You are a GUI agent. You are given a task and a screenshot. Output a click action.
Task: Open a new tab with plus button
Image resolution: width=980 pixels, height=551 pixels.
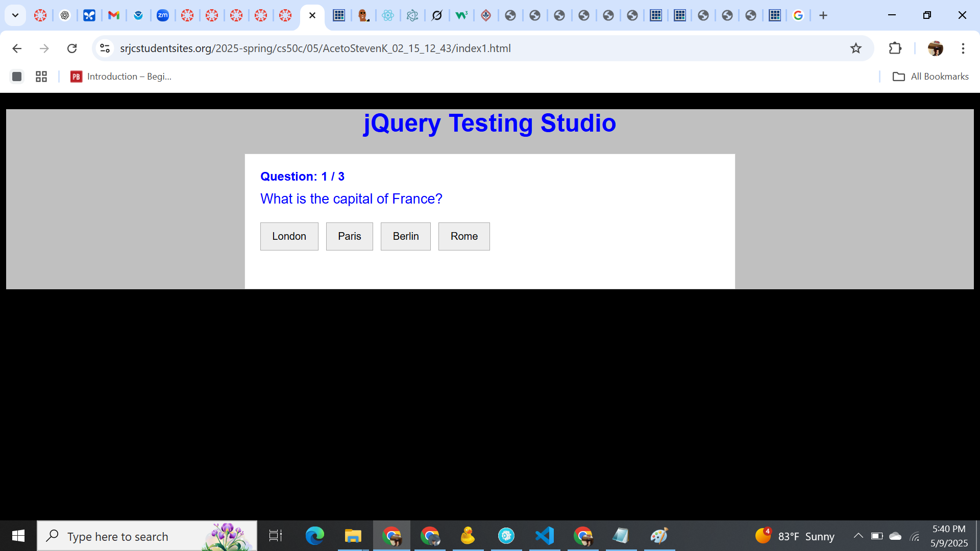(823, 15)
